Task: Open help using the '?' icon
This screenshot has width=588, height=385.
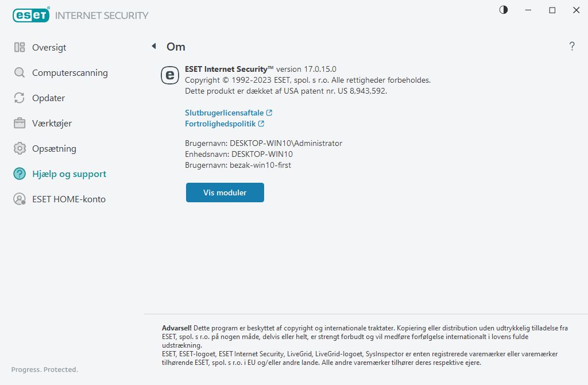Action: tap(572, 47)
